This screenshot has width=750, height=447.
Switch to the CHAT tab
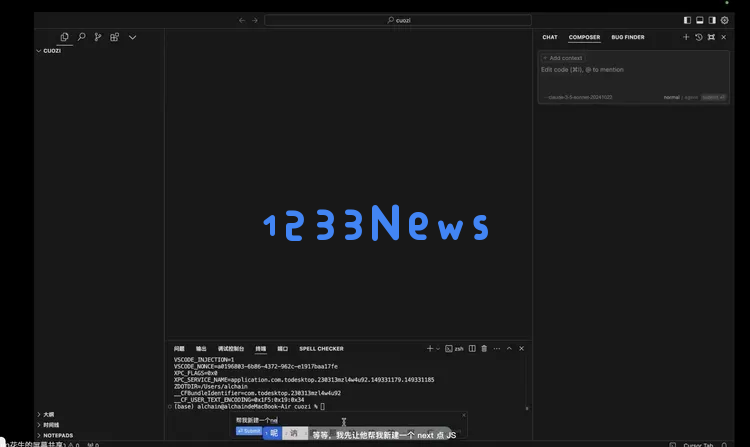click(550, 37)
